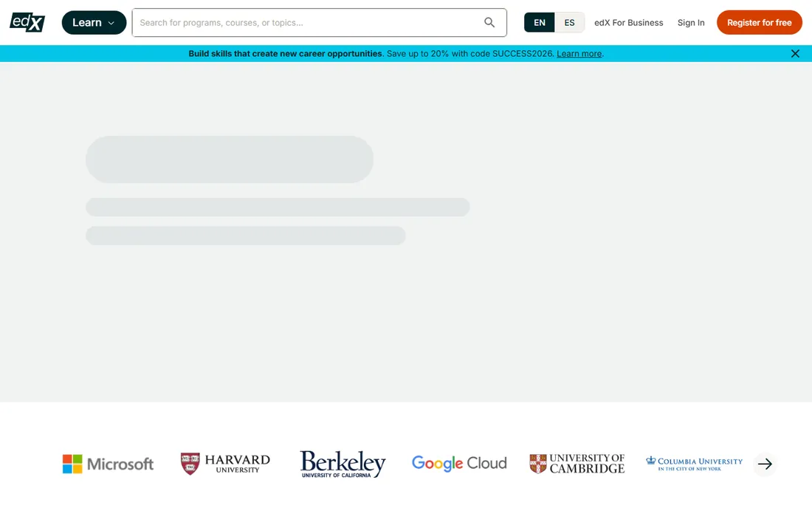
Task: Click Sign In
Action: 691,23
